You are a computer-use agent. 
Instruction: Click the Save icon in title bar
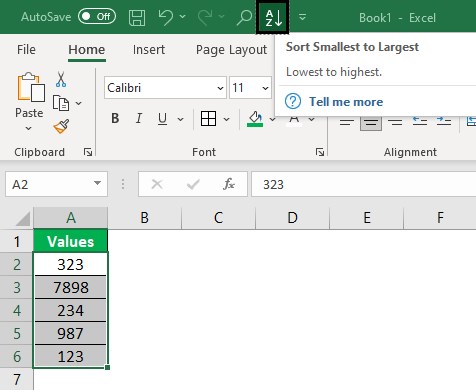(137, 18)
